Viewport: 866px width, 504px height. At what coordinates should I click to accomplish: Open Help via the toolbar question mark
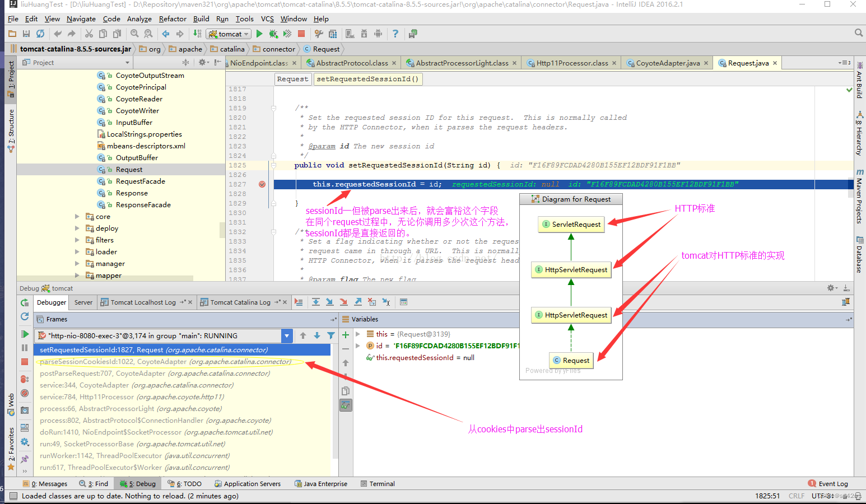pos(395,34)
